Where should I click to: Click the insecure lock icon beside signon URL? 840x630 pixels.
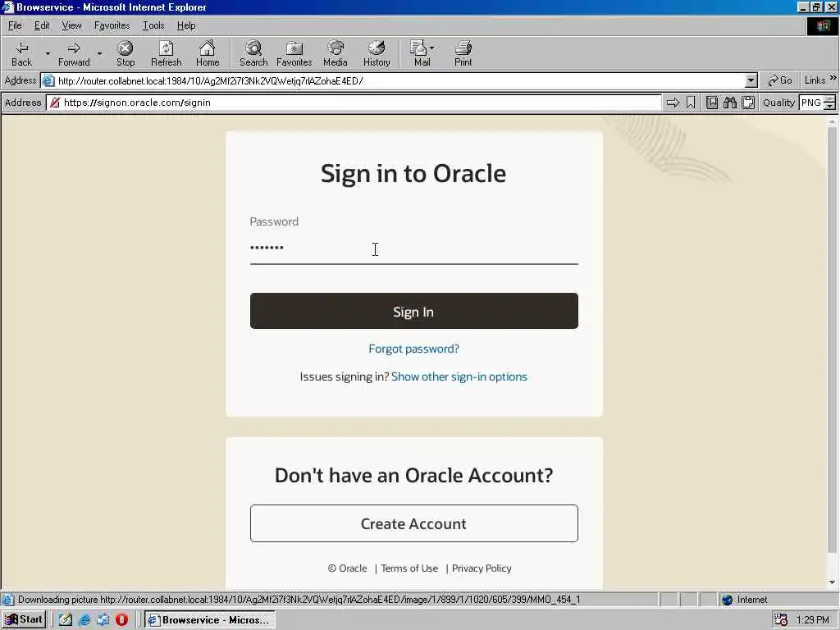55,103
